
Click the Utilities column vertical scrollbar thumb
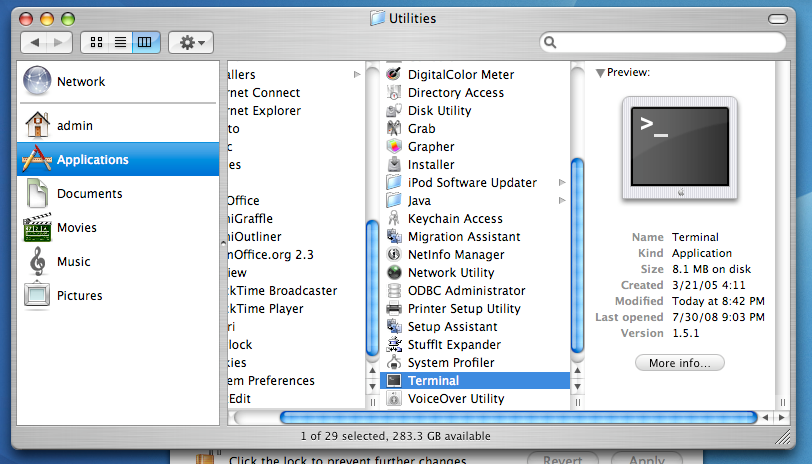(x=577, y=256)
